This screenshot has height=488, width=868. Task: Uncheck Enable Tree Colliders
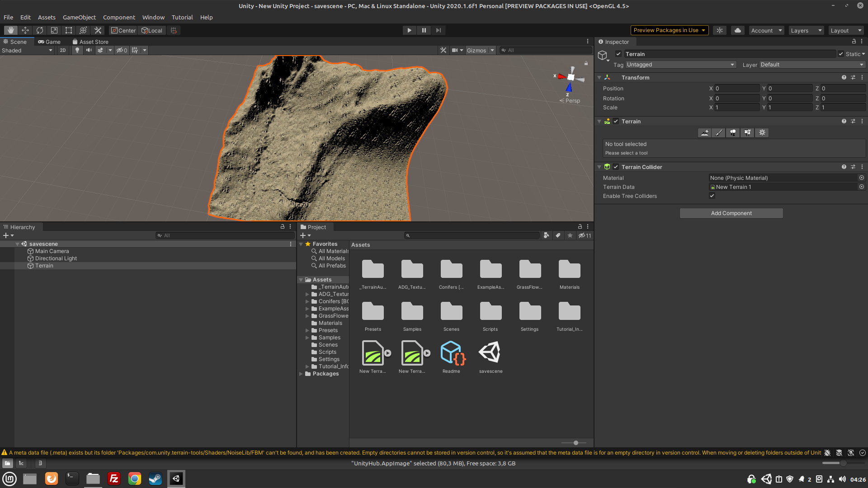pyautogui.click(x=712, y=196)
